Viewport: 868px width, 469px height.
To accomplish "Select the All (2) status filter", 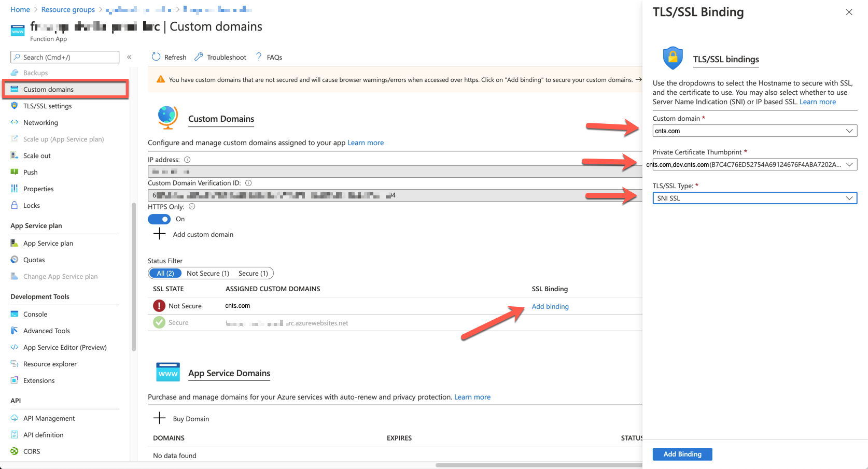I will click(165, 273).
